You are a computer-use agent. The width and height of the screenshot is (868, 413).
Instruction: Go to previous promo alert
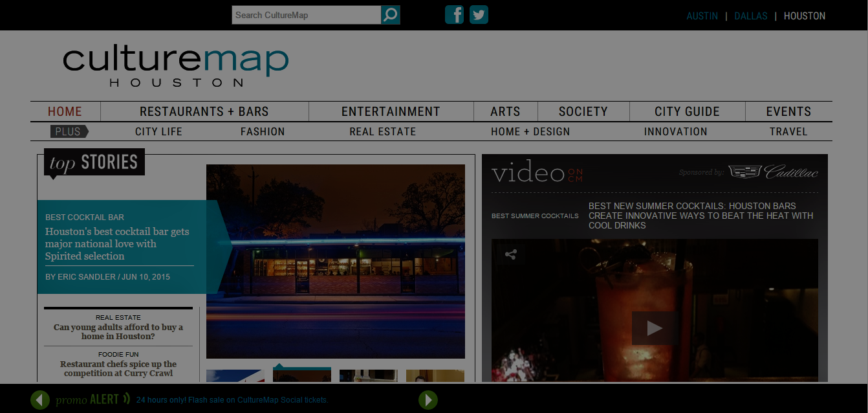tap(40, 400)
